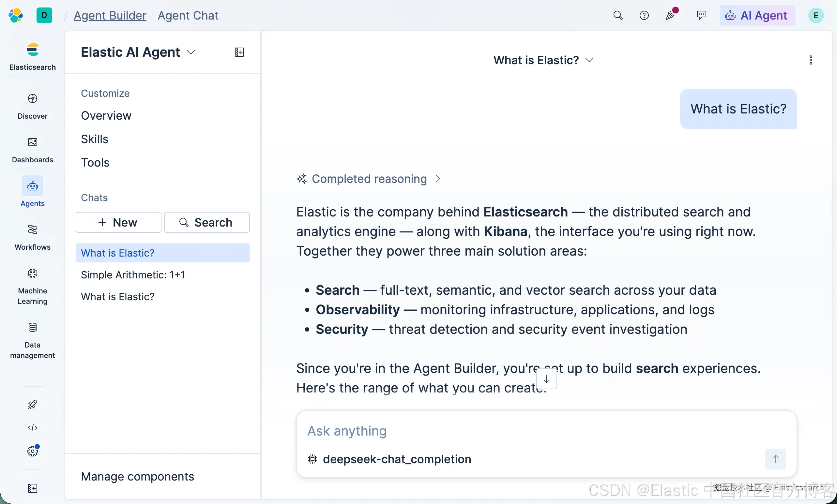Screen dimensions: 837x504
Task: Open Agents from the side navigation
Action: coord(33,192)
